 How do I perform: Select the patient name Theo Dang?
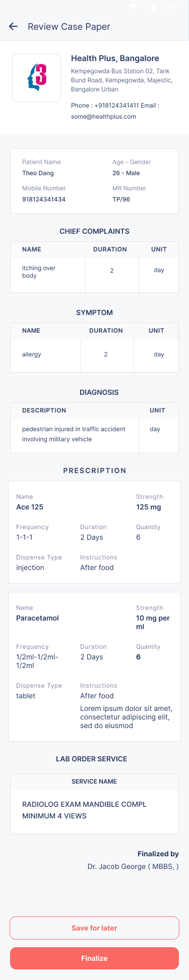38,173
